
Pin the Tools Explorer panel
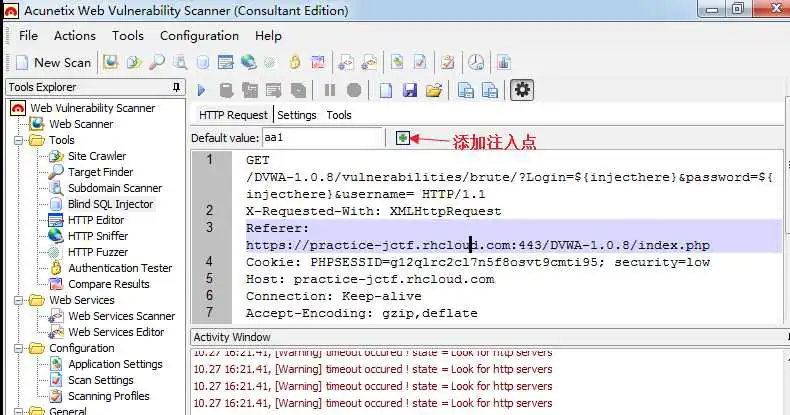[176, 87]
